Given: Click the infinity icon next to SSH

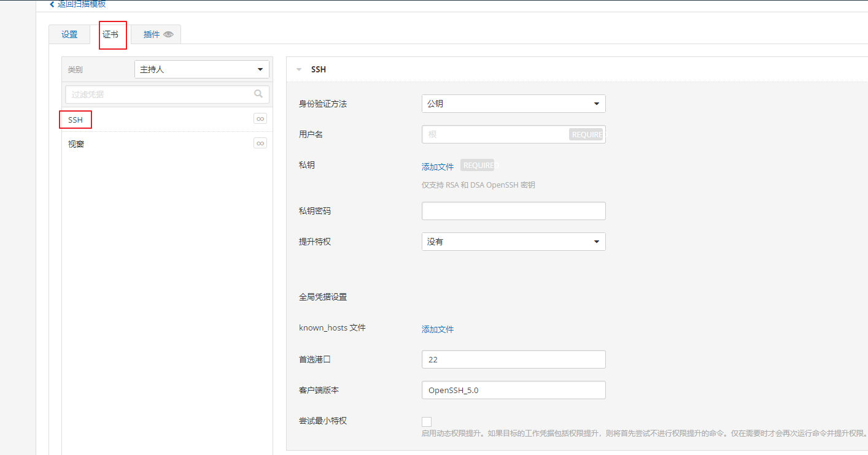Looking at the screenshot, I should [260, 119].
